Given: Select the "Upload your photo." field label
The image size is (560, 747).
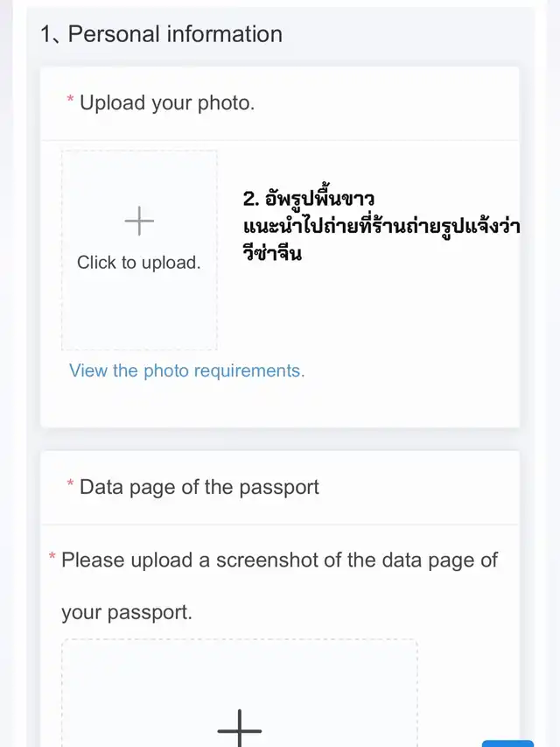Looking at the screenshot, I should pyautogui.click(x=167, y=102).
